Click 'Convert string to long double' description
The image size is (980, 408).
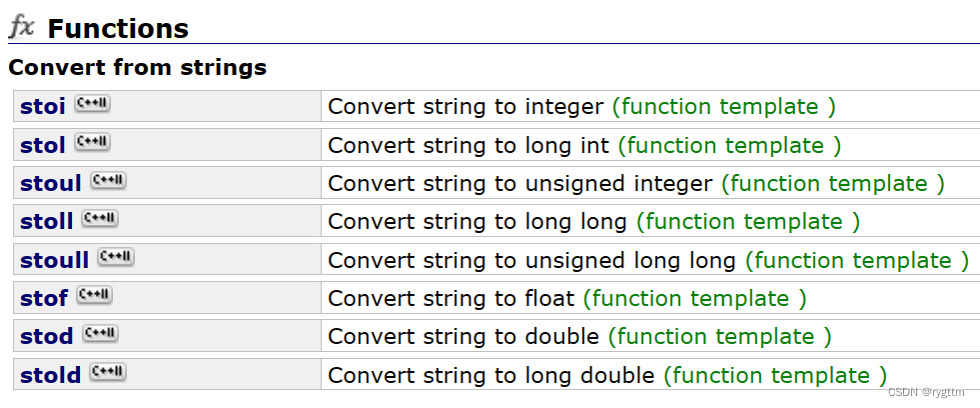click(491, 375)
